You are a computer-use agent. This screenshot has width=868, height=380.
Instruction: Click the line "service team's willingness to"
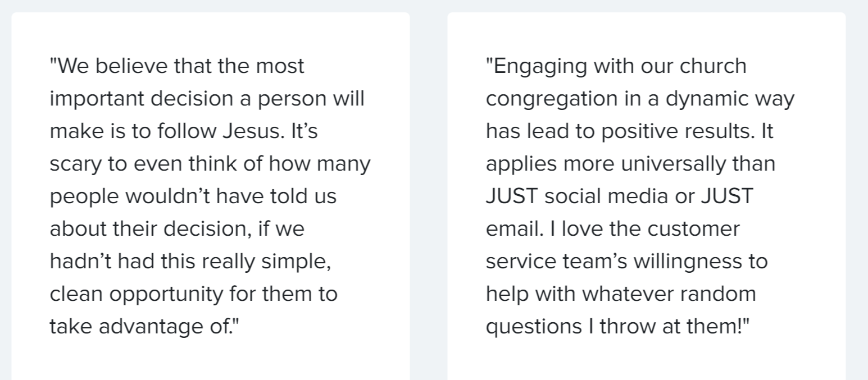point(626,262)
